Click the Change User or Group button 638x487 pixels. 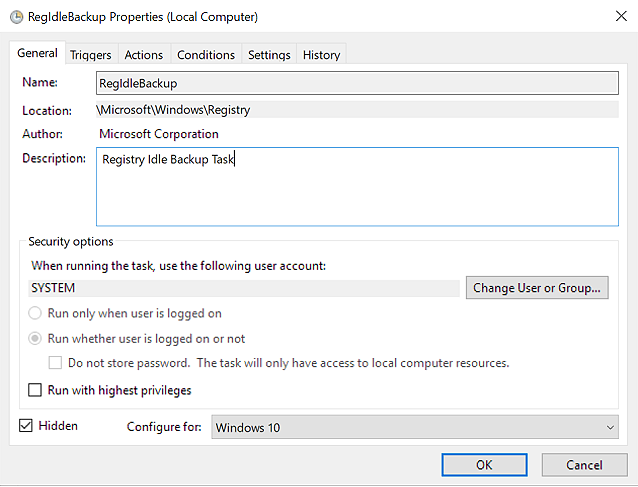[537, 288]
